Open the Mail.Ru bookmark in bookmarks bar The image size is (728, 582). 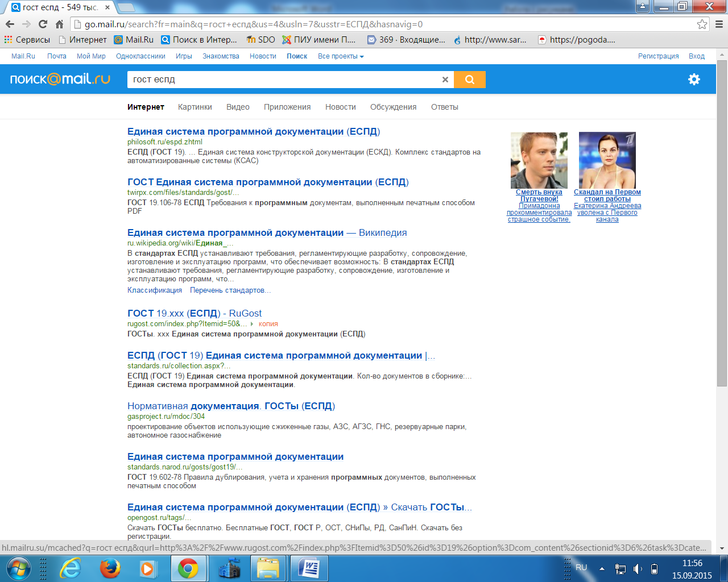tap(134, 40)
